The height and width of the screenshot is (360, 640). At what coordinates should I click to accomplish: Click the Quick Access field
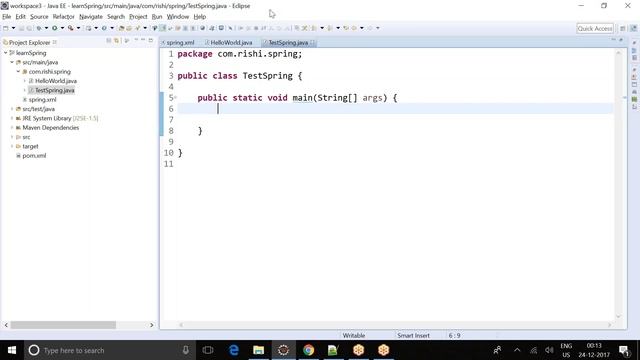[595, 29]
